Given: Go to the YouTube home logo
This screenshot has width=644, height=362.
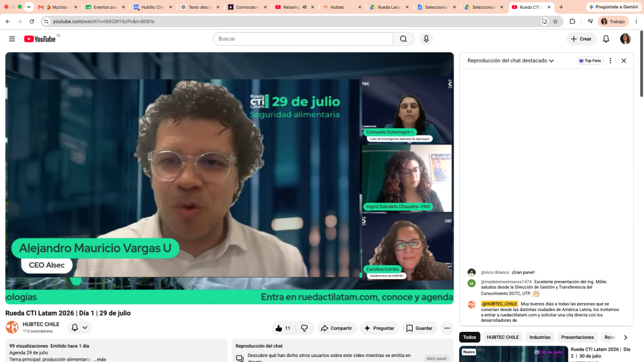Looking at the screenshot, I should tap(40, 39).
